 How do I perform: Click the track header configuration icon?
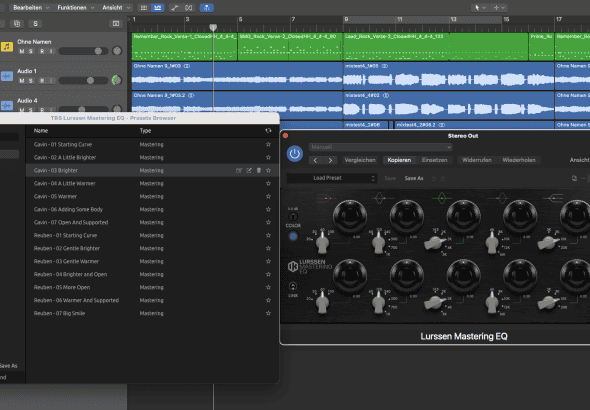click(116, 24)
